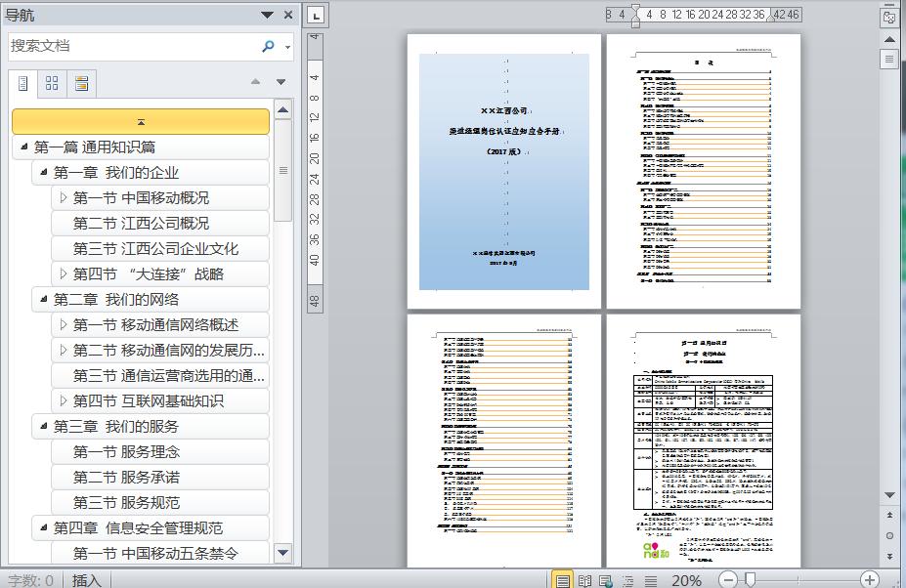Go to next page double-arrow button
The image size is (906, 588).
point(889,556)
